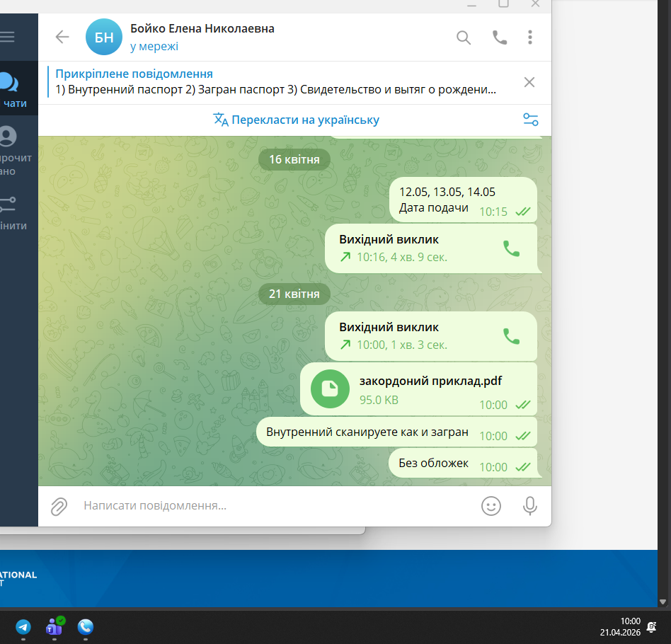
Task: Attach a file with the paperclip icon
Action: [59, 506]
